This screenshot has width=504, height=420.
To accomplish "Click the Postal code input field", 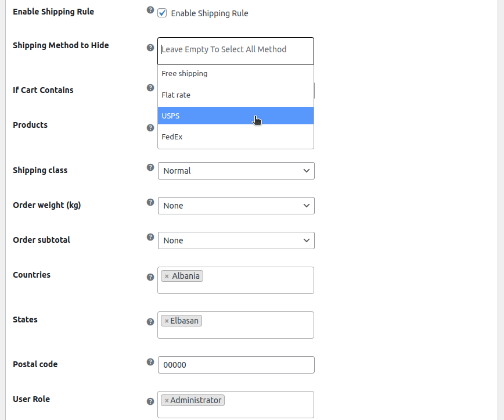I will [x=236, y=365].
